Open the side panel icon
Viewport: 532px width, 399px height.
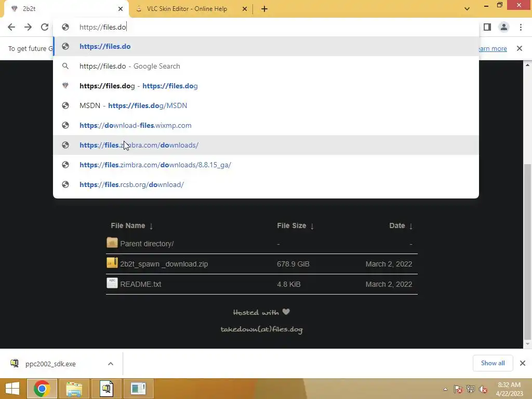[x=487, y=27]
